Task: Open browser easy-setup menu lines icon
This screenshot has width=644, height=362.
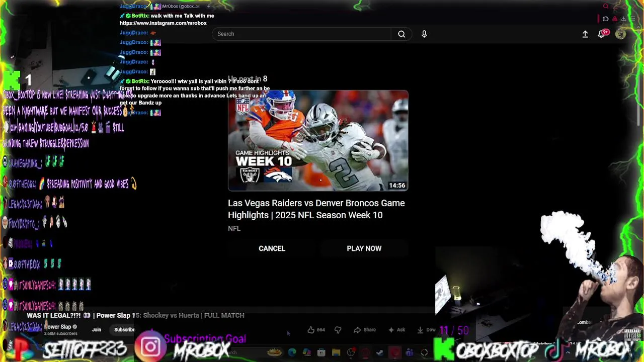Action: coord(633,19)
